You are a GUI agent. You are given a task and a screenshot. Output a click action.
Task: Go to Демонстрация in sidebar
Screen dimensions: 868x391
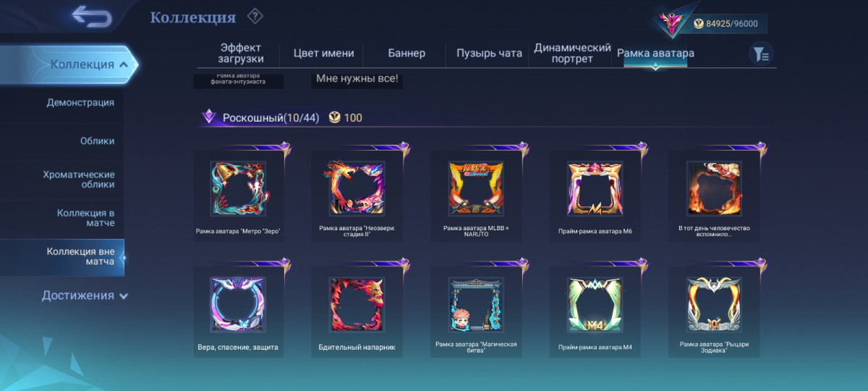tap(80, 102)
